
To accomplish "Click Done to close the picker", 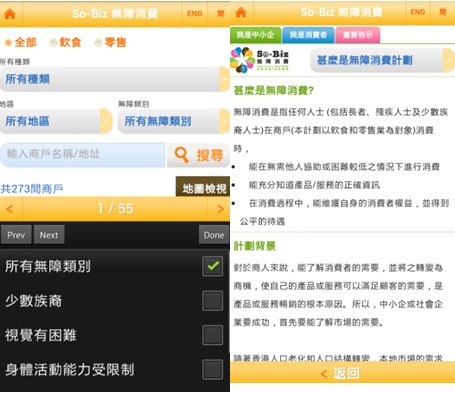I will click(x=214, y=235).
